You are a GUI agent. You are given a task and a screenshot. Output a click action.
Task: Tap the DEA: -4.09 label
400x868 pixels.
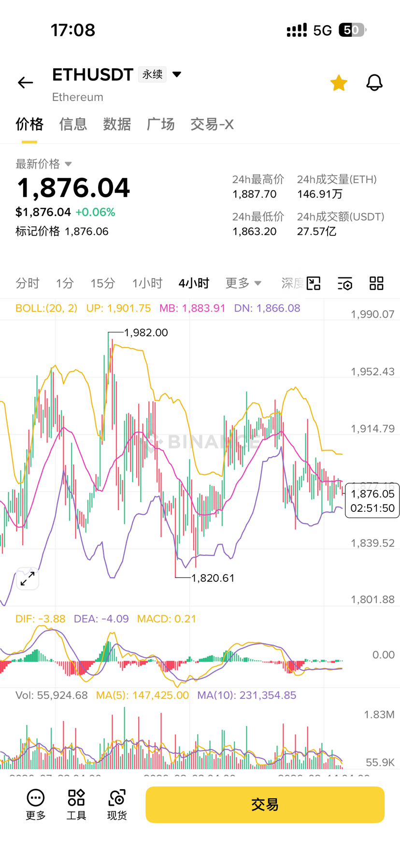(x=101, y=619)
